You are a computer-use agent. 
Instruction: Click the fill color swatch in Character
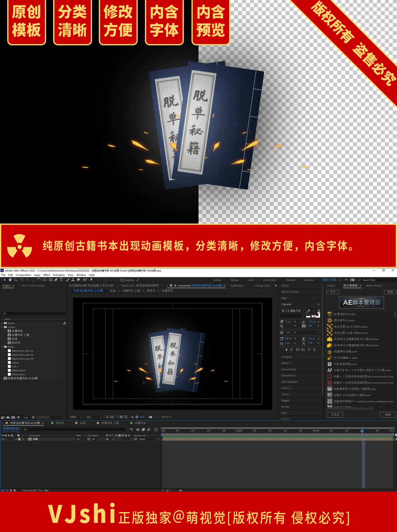tap(315, 312)
